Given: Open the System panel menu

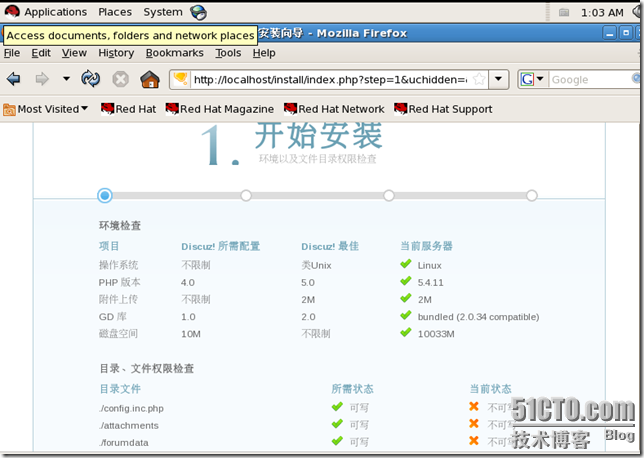Looking at the screenshot, I should click(163, 12).
